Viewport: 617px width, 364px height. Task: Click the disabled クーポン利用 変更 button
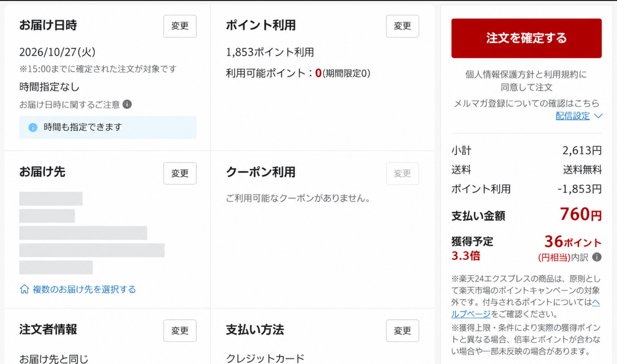403,173
